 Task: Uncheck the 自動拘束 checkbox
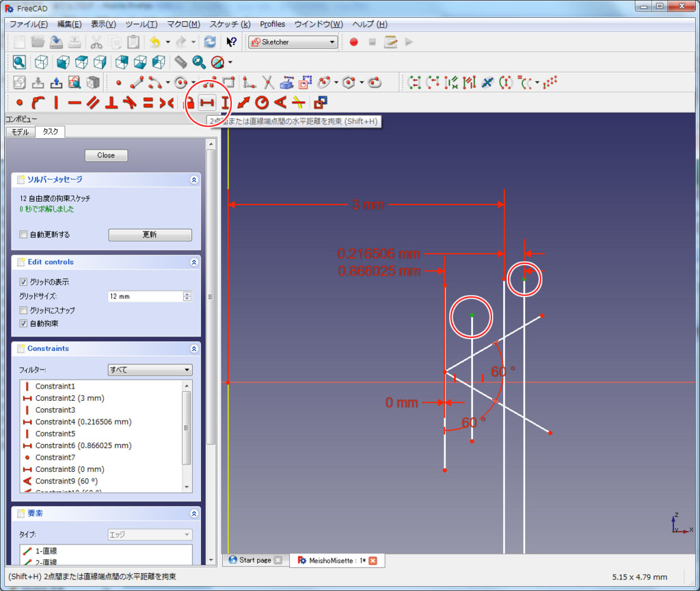[23, 324]
